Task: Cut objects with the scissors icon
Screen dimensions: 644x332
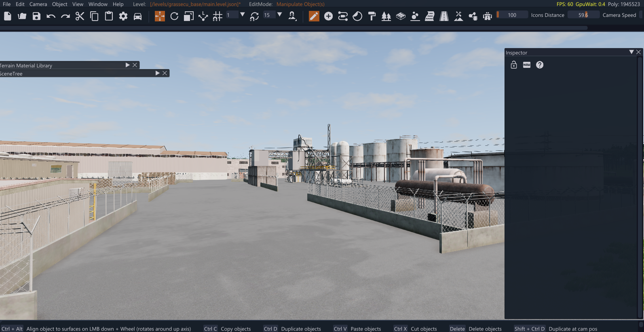Action: 80,16
